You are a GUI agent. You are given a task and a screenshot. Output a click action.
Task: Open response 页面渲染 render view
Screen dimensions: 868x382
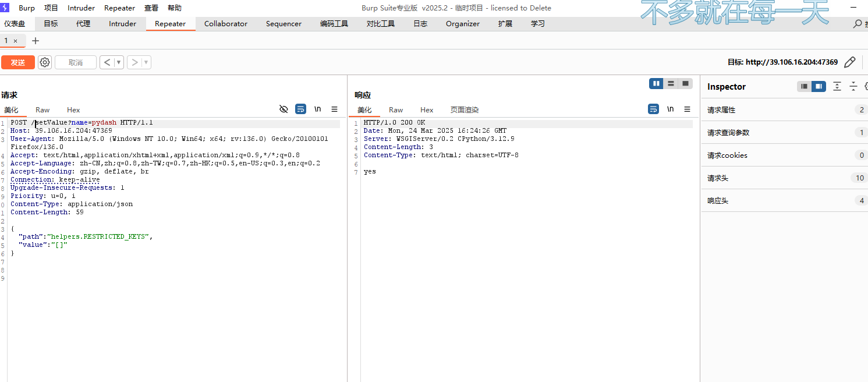(465, 109)
